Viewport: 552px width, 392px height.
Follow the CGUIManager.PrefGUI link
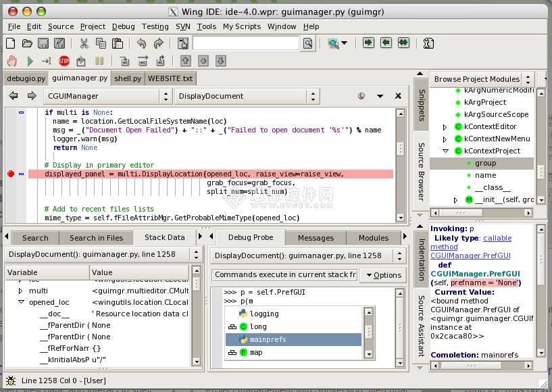coord(470,255)
